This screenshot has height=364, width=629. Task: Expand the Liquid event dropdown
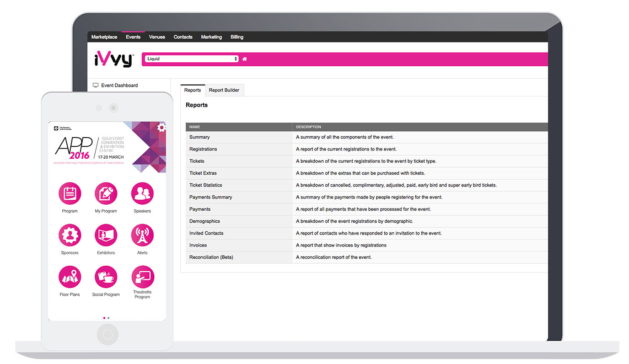pos(191,59)
